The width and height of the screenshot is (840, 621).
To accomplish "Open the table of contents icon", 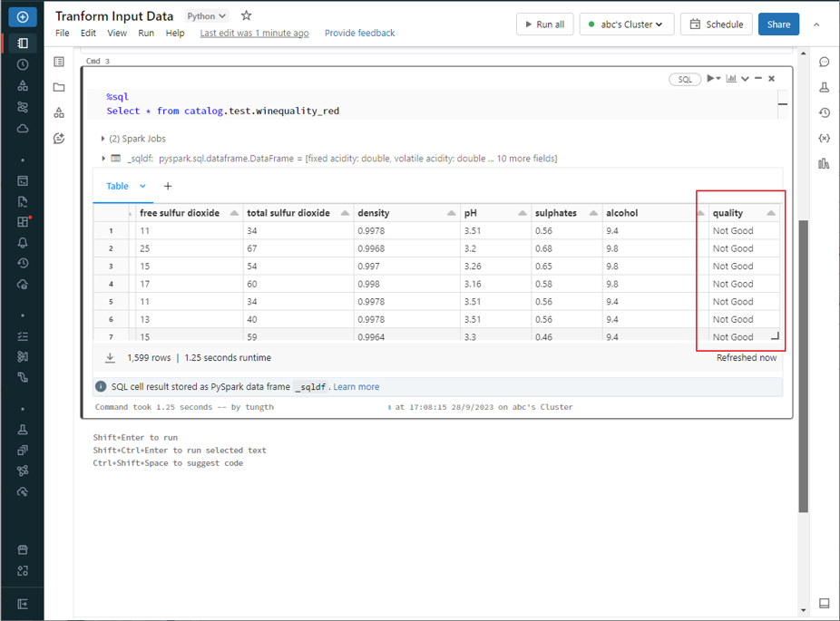I will [x=59, y=62].
